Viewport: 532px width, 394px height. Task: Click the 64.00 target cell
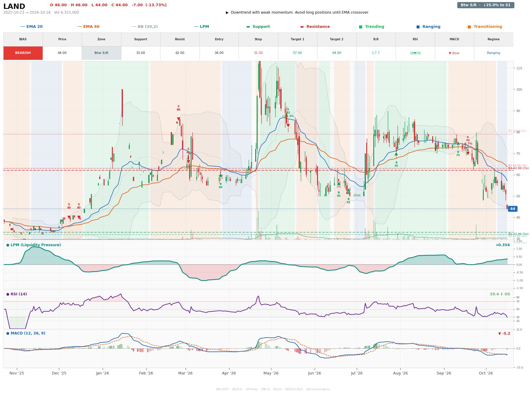337,53
